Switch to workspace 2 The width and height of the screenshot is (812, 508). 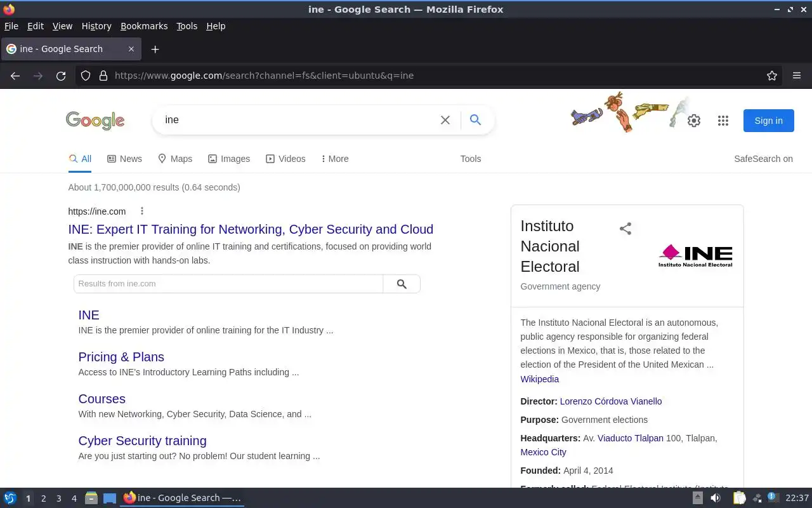point(43,498)
